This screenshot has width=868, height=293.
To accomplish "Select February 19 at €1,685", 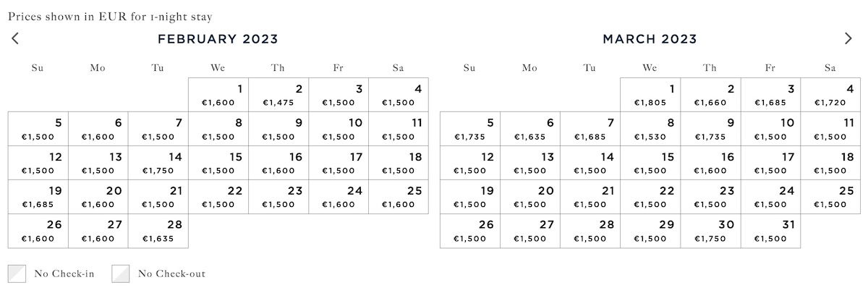I will [38, 197].
